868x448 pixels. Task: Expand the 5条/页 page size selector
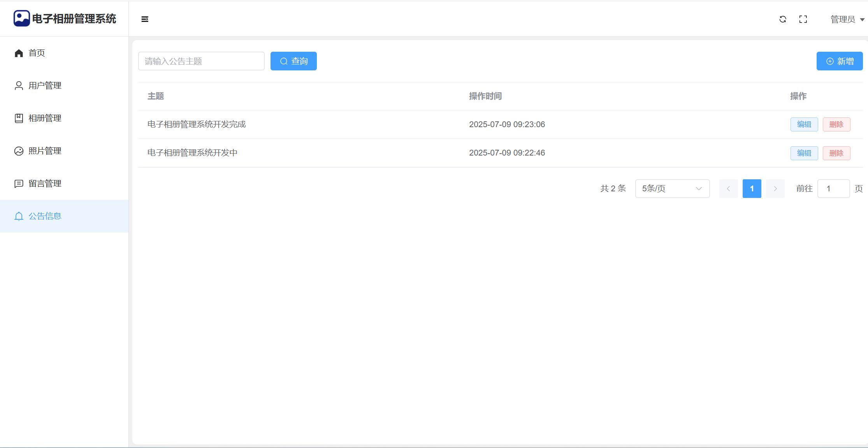pos(672,189)
